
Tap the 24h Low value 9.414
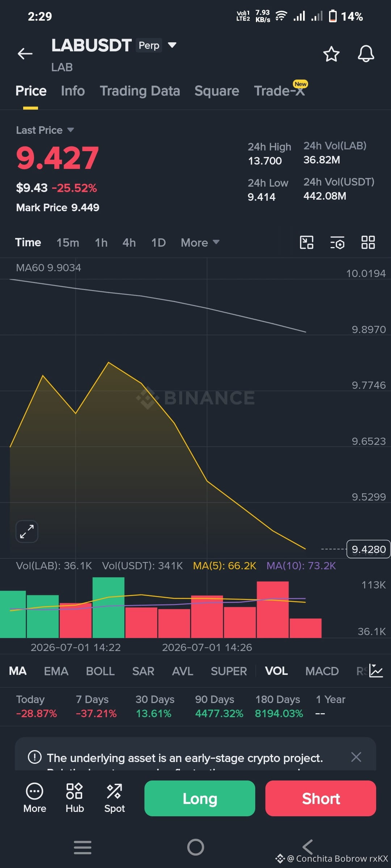pos(261,197)
